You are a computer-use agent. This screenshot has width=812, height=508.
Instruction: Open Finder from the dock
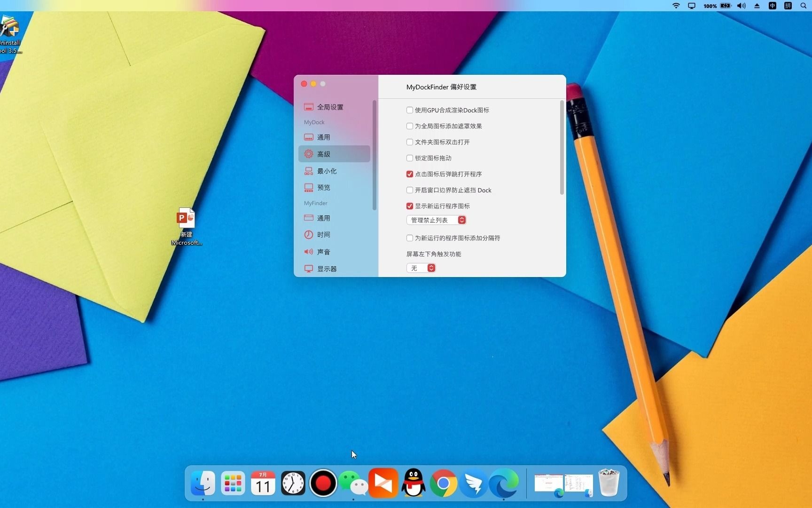[202, 484]
